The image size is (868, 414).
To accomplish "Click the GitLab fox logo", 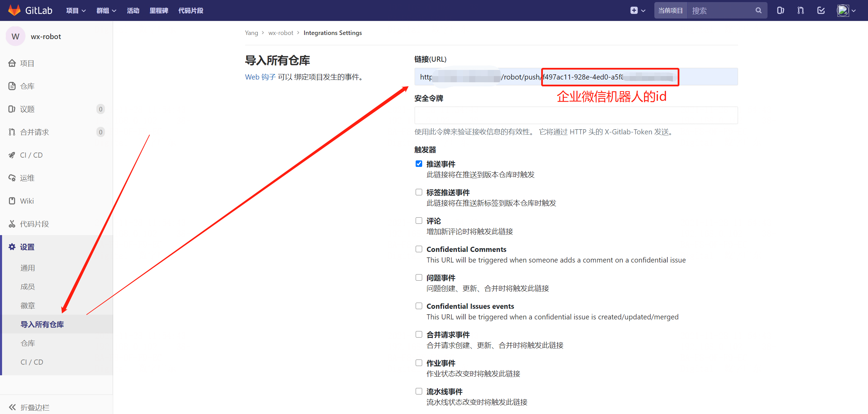I will pos(14,10).
